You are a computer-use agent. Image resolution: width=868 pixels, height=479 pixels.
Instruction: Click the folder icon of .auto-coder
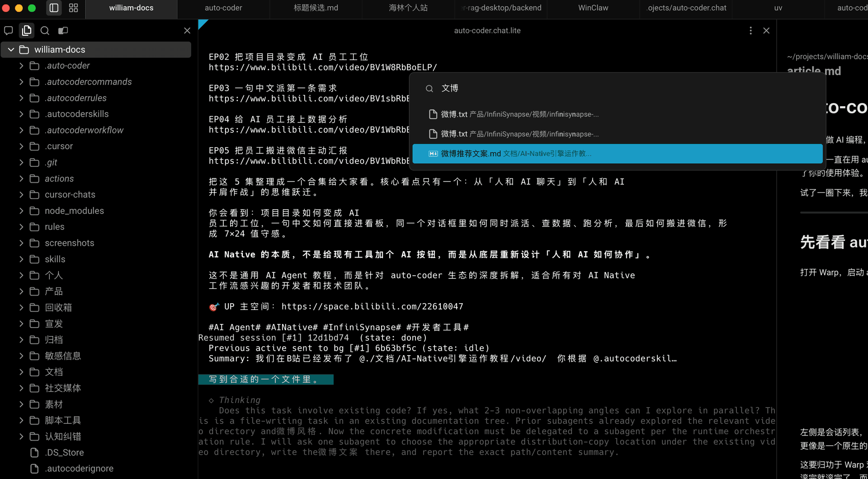34,66
